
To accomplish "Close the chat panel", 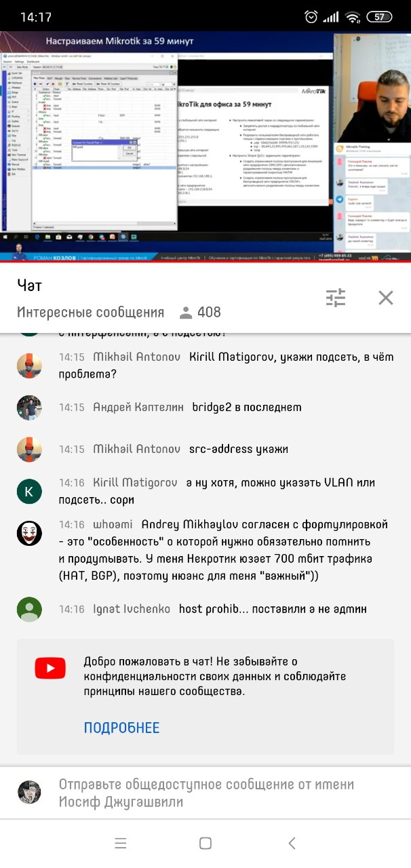I will [386, 297].
